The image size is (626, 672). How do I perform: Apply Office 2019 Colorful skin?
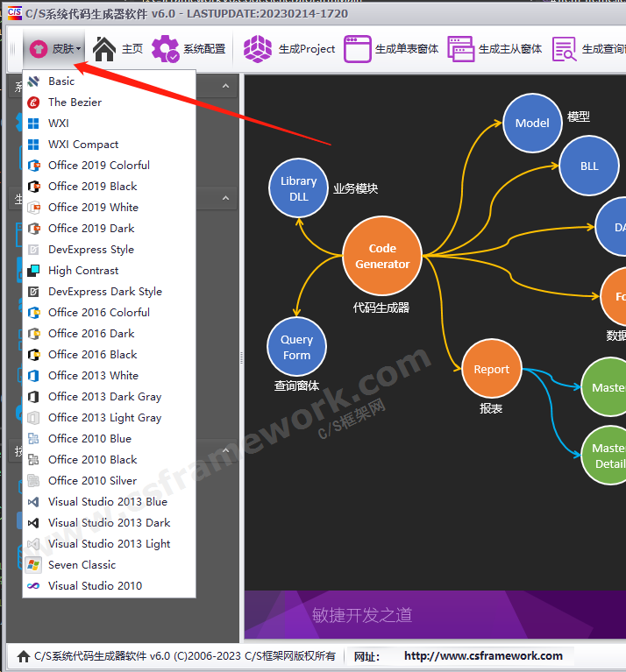(98, 166)
